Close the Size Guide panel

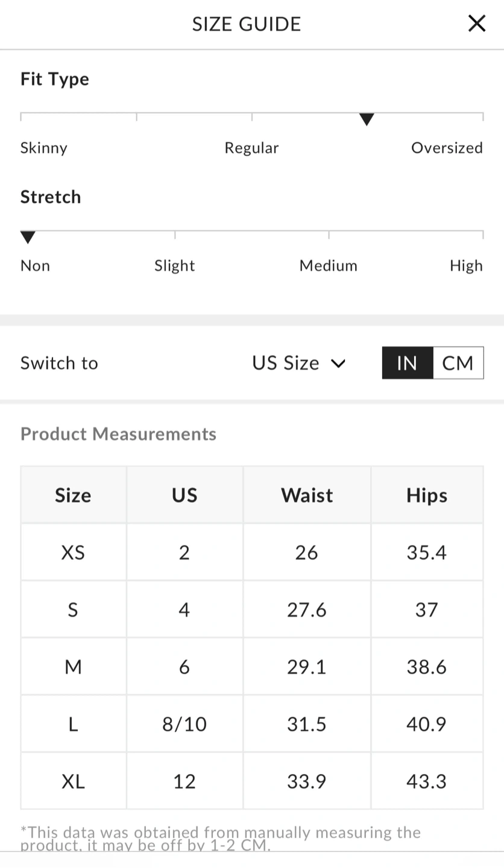(x=476, y=24)
